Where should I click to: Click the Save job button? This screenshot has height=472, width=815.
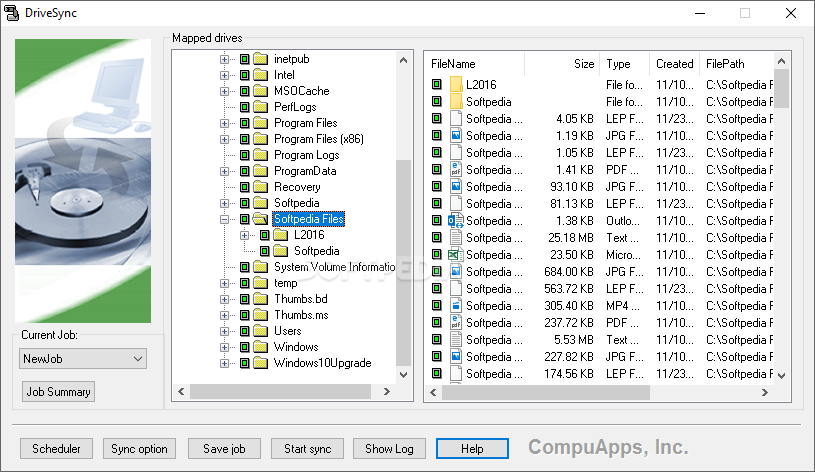pos(224,449)
